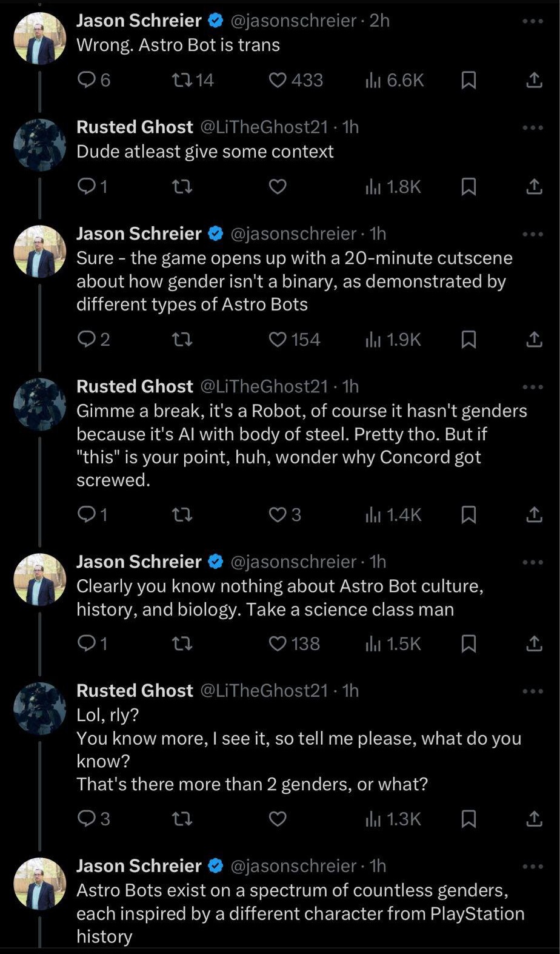Image resolution: width=560 pixels, height=954 pixels.
Task: Open the @LiTheGhost21 handle in second tweet
Action: (264, 127)
